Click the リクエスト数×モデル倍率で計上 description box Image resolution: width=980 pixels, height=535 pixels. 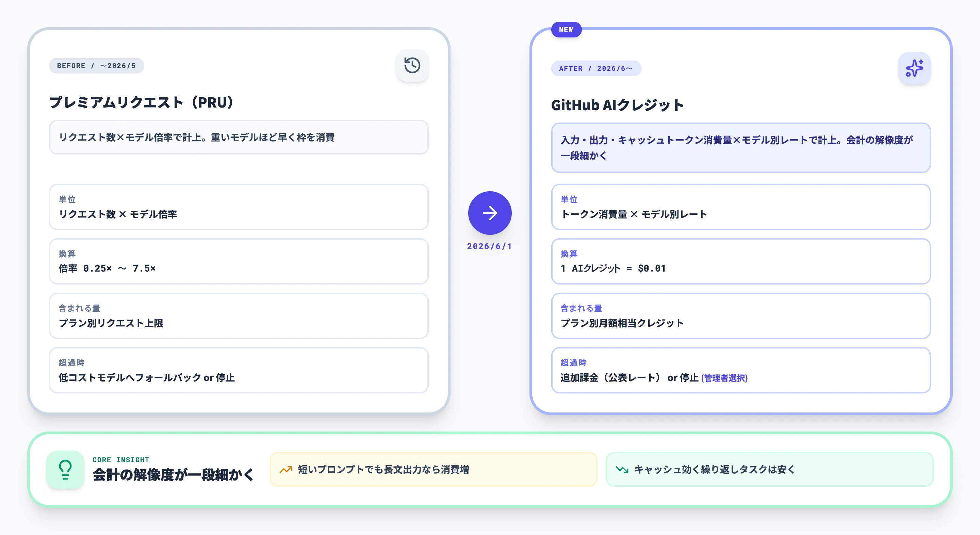coord(239,137)
